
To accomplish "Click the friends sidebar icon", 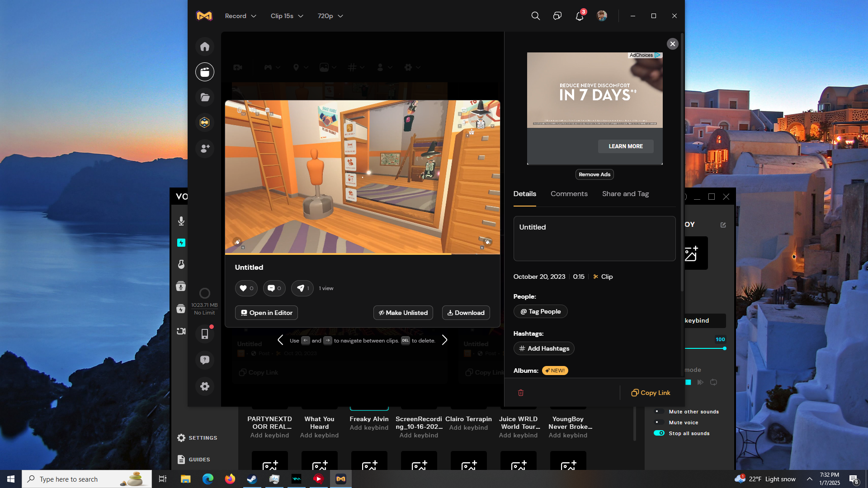I will click(x=205, y=148).
